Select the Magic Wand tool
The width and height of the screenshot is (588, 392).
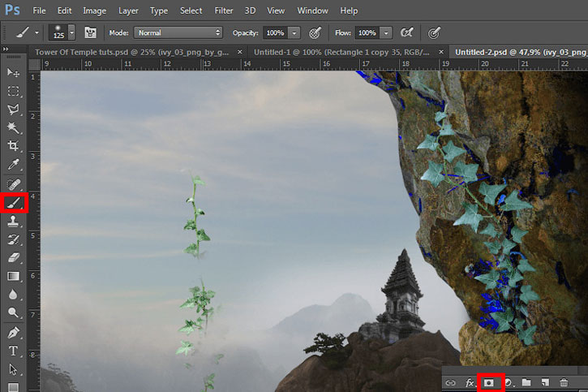point(14,128)
